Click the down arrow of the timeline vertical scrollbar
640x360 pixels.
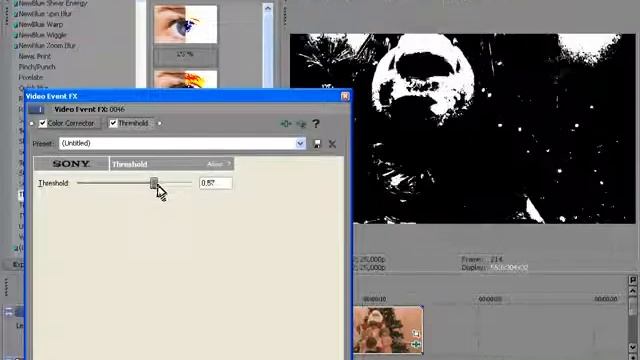click(x=633, y=347)
